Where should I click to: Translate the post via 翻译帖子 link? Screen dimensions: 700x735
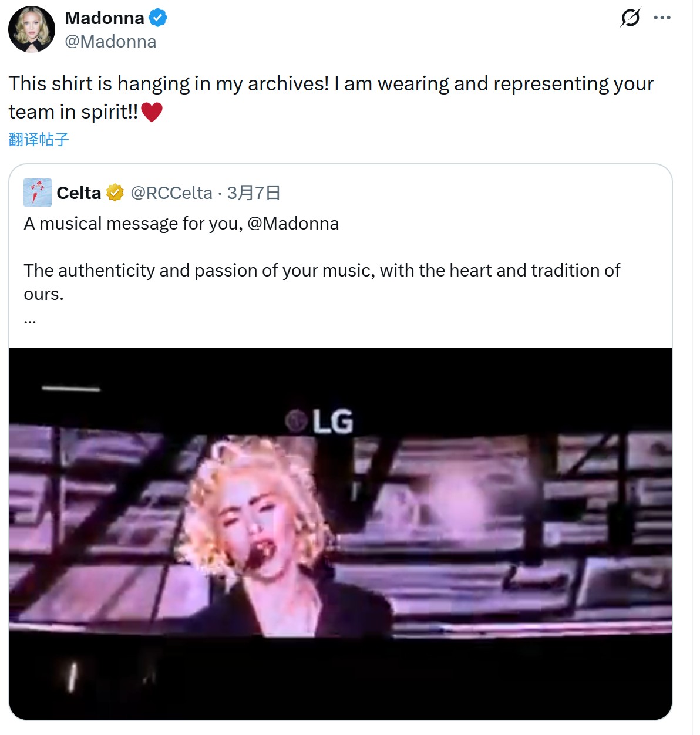point(39,140)
